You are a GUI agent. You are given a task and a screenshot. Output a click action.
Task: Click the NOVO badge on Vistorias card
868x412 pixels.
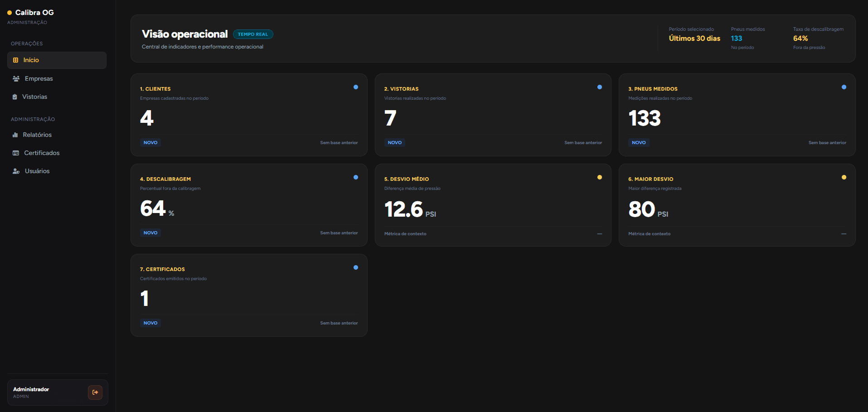point(395,143)
